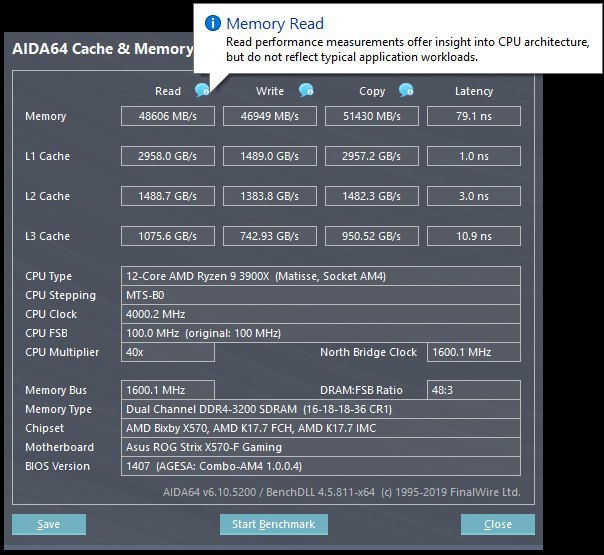Image resolution: width=604 pixels, height=555 pixels.
Task: Click the Memory Read tooltip heading
Action: click(275, 23)
